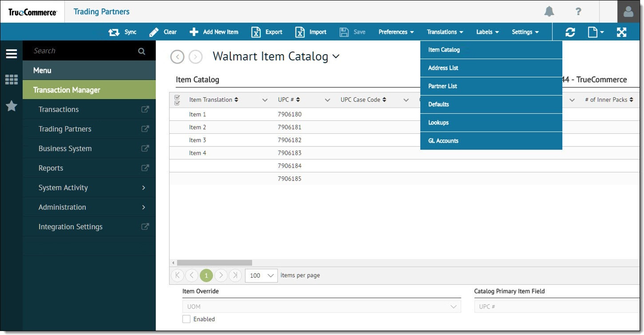Export the catalog to Excel
The height and width of the screenshot is (335, 644).
266,32
